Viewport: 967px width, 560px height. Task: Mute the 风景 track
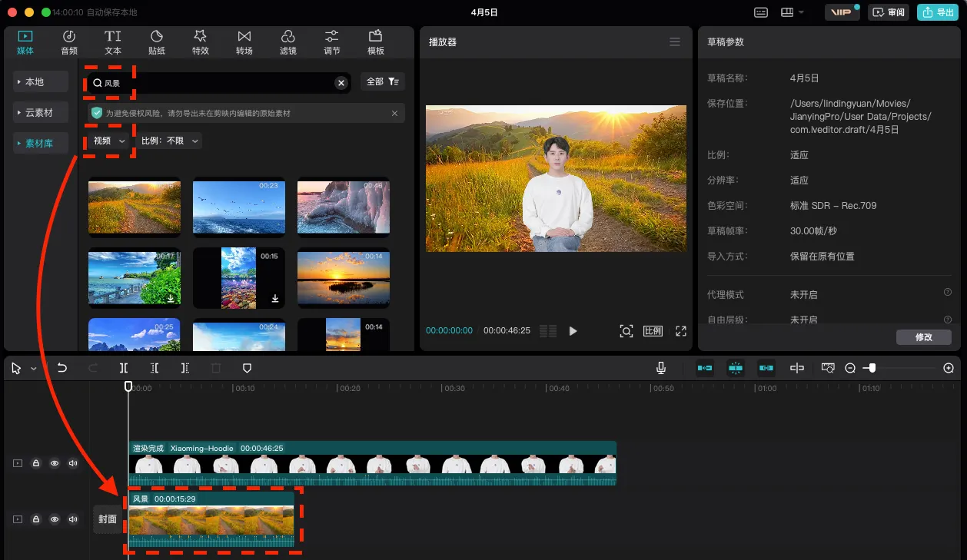click(73, 519)
